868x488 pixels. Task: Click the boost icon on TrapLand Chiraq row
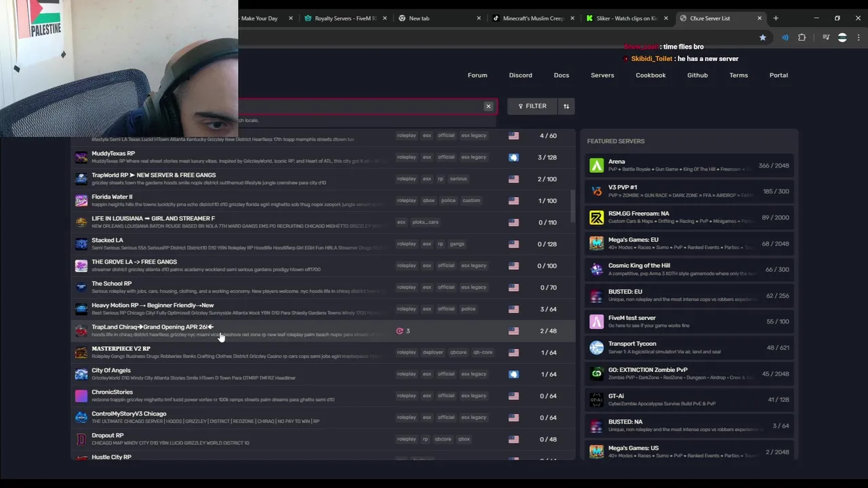click(400, 331)
